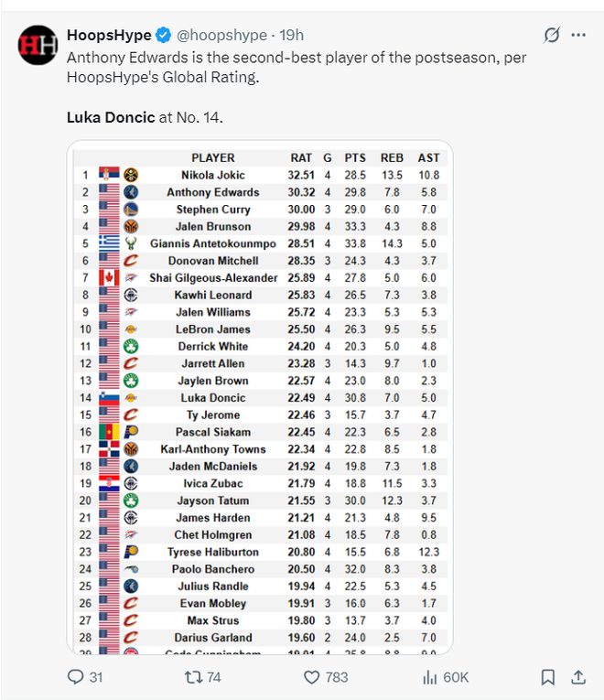Open the Grok circle-slash icon
The image size is (604, 700).
click(551, 36)
